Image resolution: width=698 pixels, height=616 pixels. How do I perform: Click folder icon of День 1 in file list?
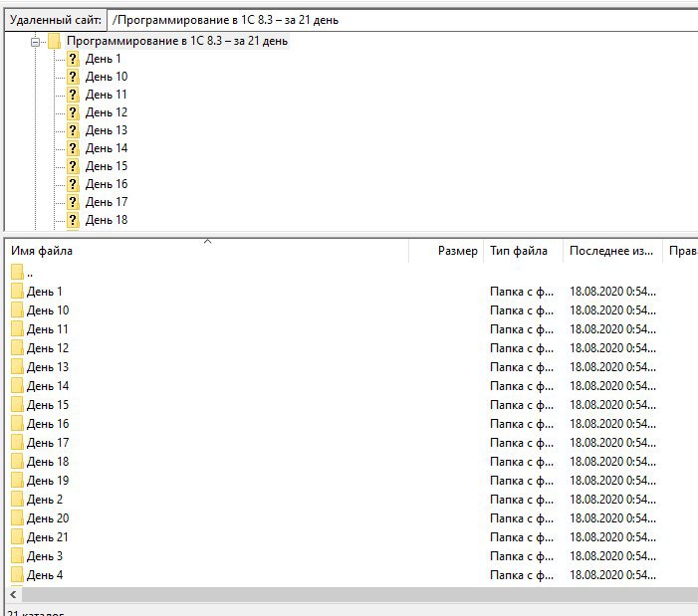[17, 291]
